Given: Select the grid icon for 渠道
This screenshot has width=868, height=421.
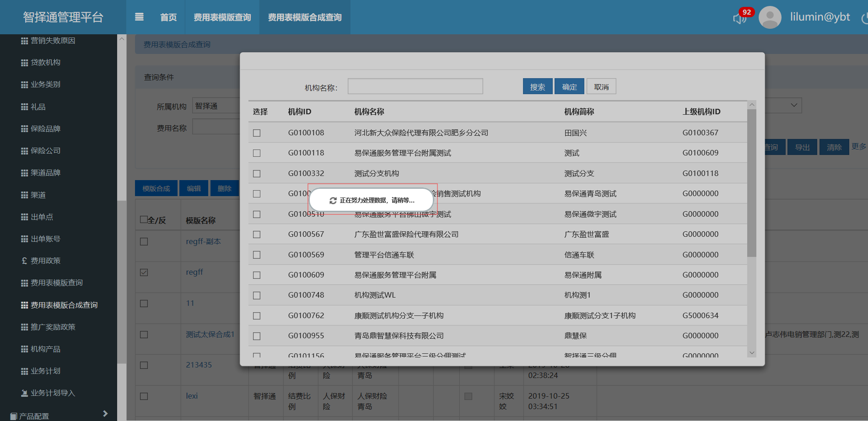Looking at the screenshot, I should 25,195.
